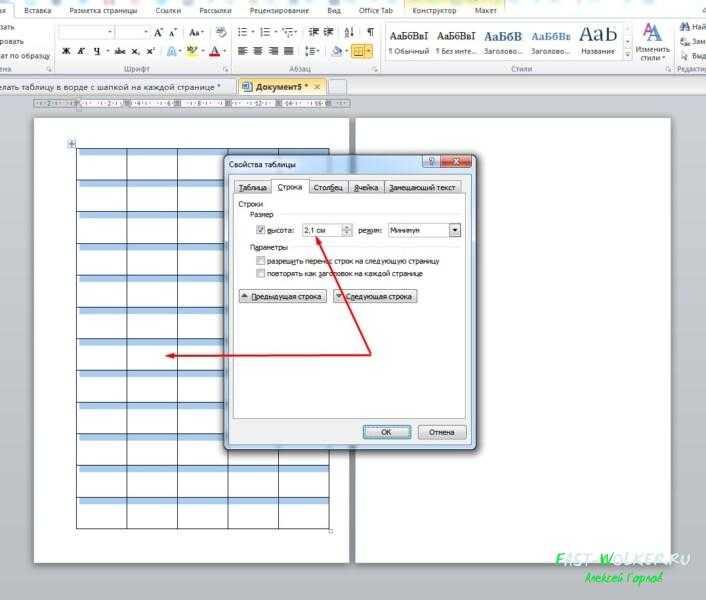The image size is (706, 600).
Task: Open the Абзац dialog launcher
Action: (374, 69)
